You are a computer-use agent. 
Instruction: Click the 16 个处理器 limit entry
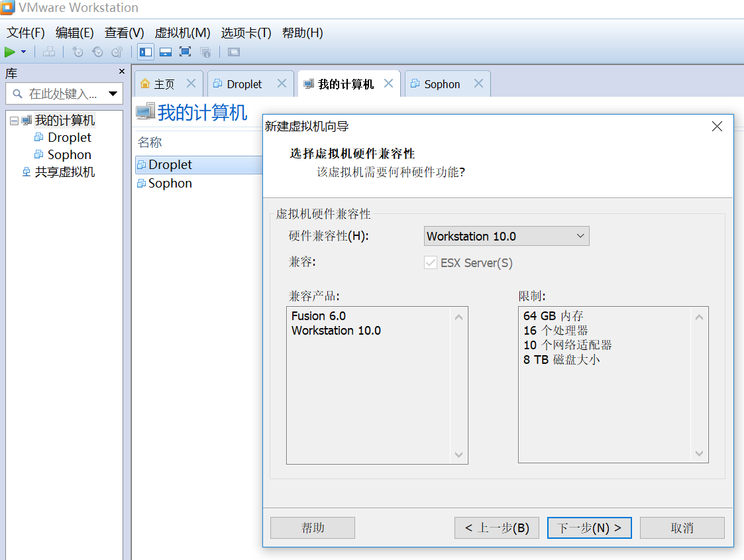click(556, 330)
